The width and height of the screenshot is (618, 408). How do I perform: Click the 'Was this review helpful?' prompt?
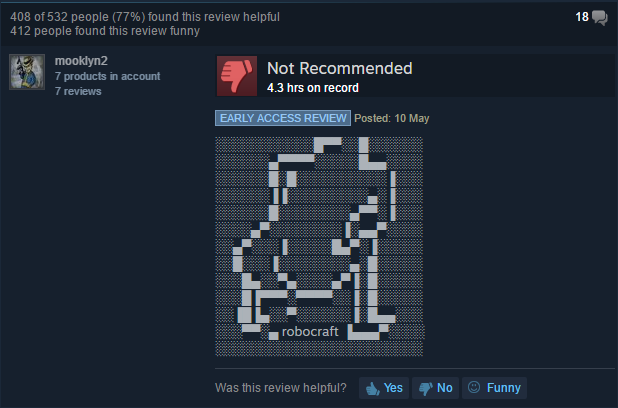click(x=281, y=388)
